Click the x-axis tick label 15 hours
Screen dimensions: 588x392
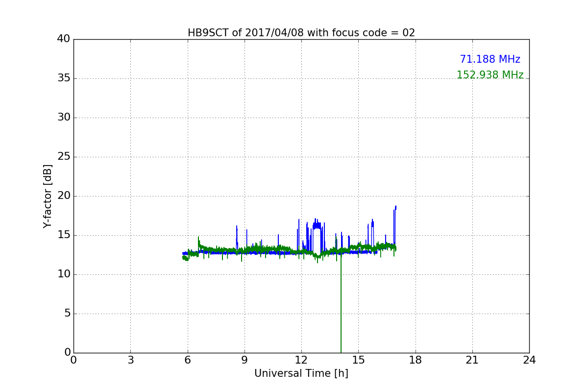click(358, 360)
